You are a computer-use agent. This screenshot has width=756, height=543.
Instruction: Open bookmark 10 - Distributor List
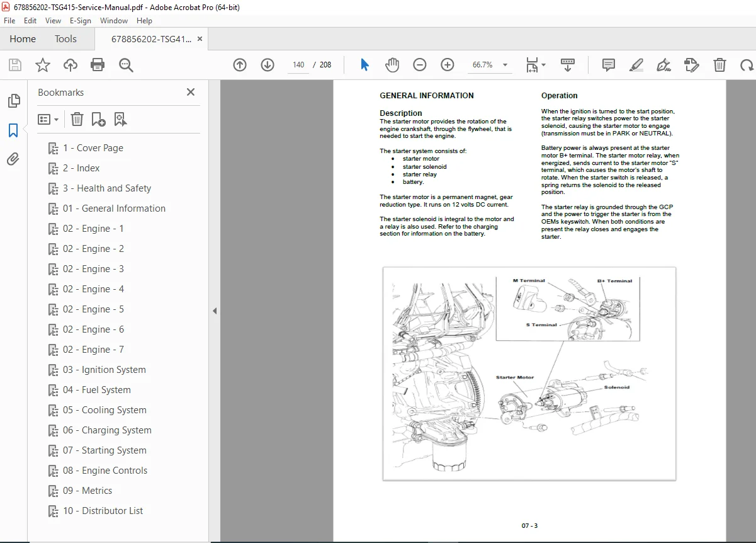(x=103, y=511)
